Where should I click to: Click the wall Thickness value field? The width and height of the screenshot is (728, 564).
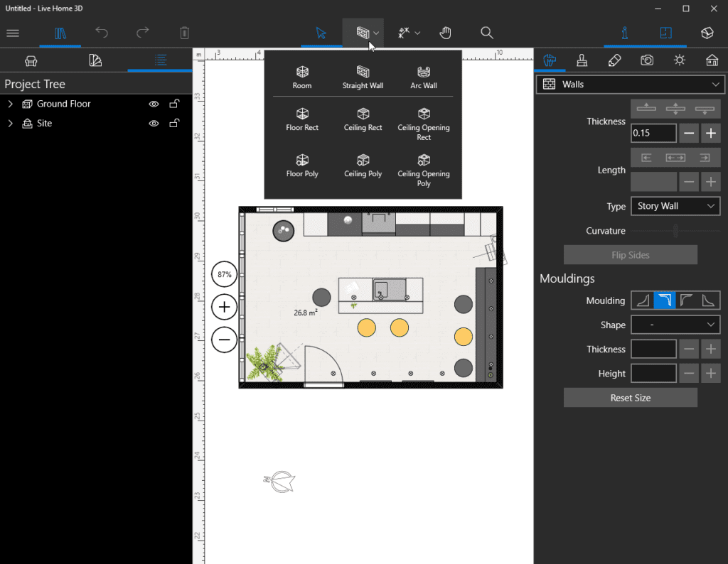[x=653, y=133]
